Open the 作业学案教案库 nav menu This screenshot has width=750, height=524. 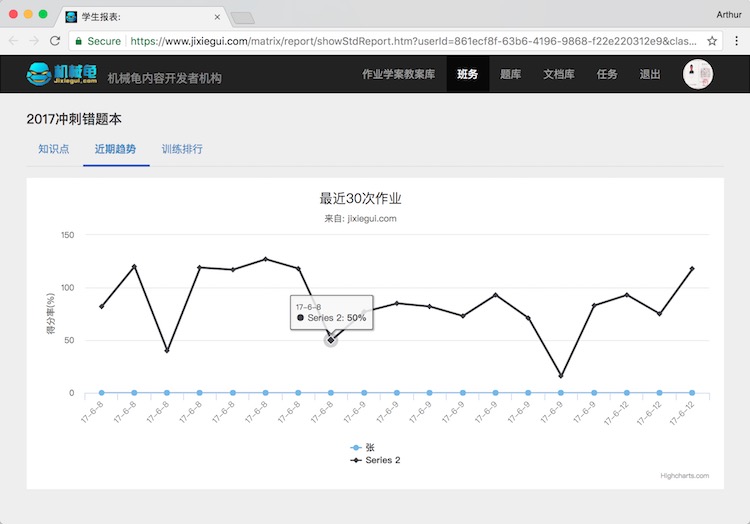398,75
